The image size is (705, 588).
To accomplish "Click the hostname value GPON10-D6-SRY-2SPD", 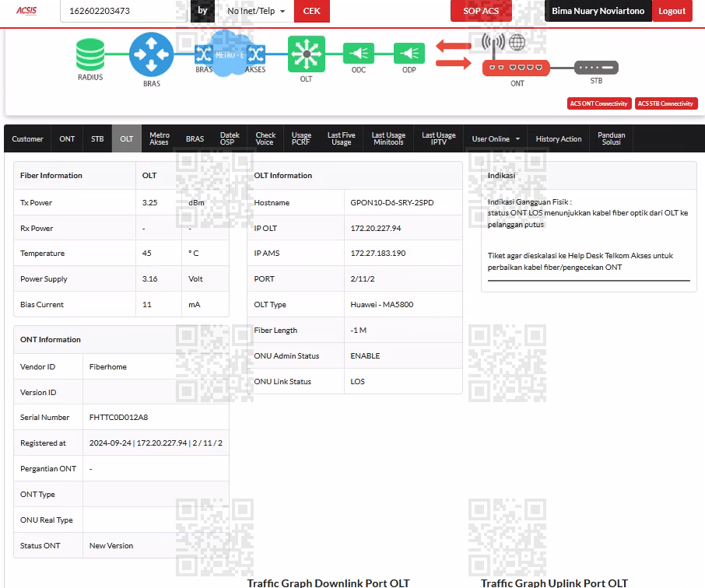I will click(392, 203).
